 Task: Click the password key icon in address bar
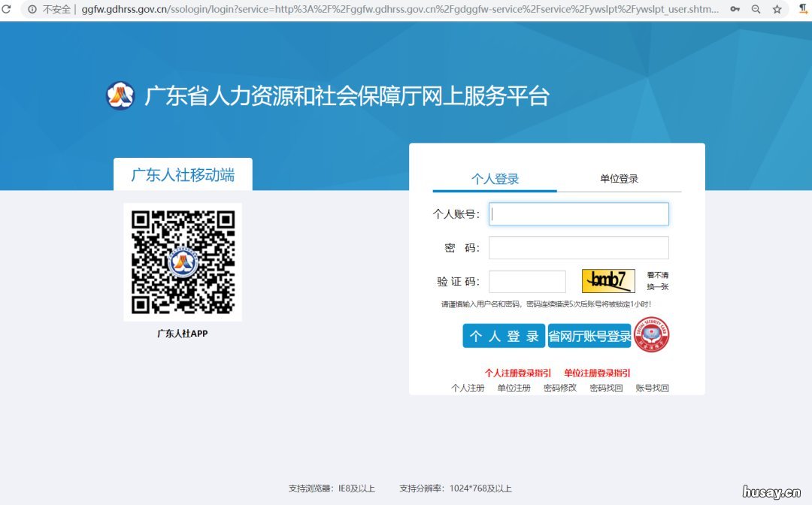[735, 8]
